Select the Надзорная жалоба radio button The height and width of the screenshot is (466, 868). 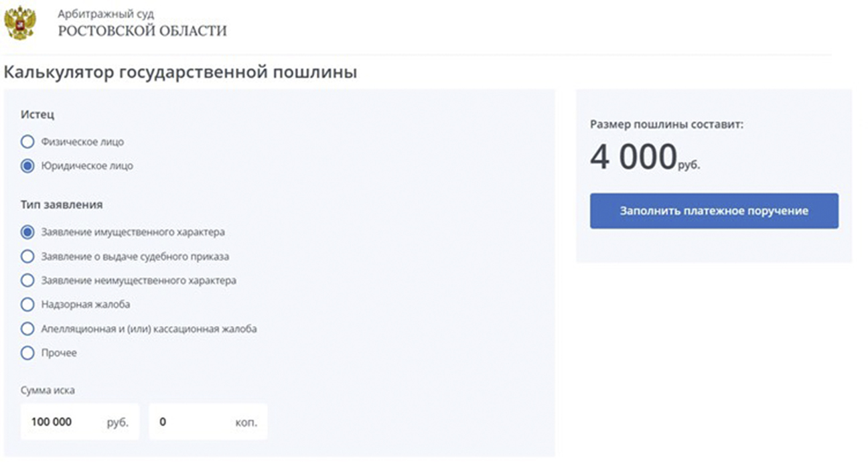point(27,305)
